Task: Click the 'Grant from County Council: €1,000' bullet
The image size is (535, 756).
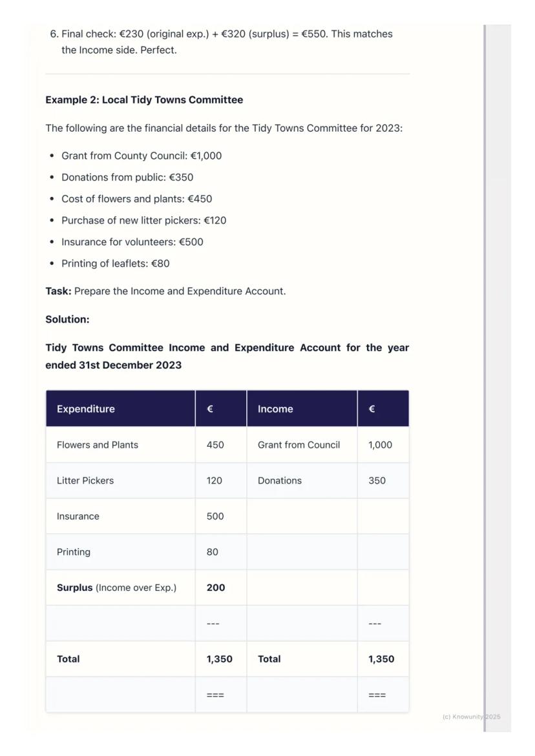Action: [142, 156]
